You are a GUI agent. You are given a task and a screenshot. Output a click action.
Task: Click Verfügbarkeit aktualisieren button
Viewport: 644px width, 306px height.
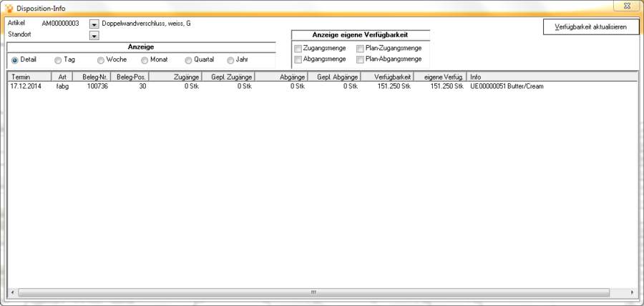point(591,27)
